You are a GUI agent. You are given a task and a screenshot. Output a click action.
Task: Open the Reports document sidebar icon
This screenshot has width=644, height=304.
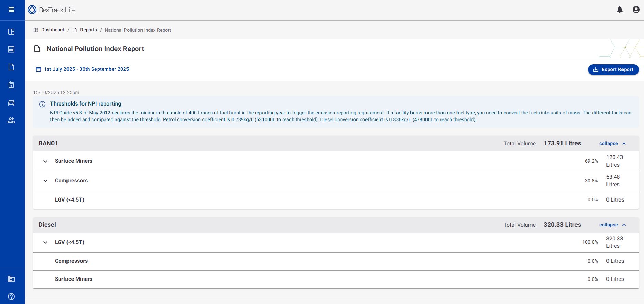[11, 67]
